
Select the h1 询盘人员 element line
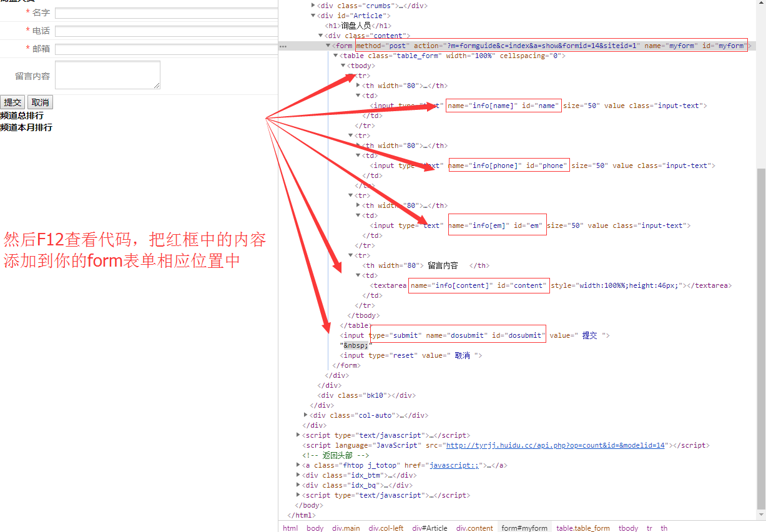pyautogui.click(x=358, y=26)
